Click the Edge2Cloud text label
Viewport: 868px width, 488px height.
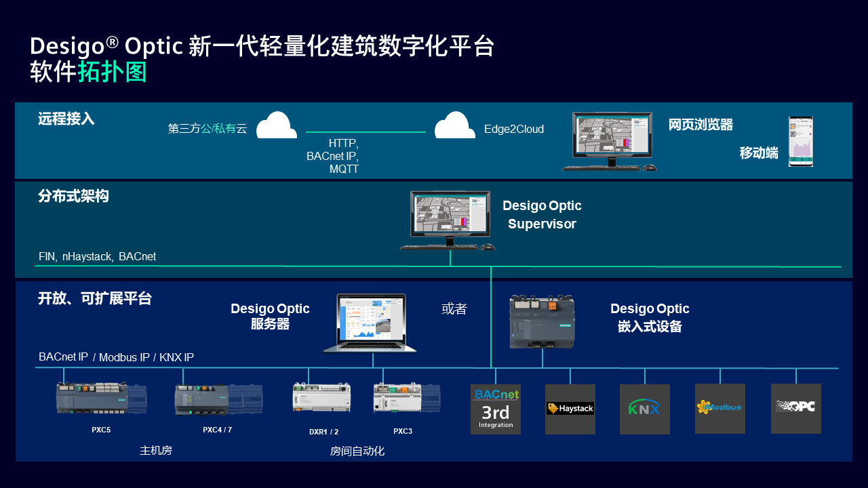514,129
